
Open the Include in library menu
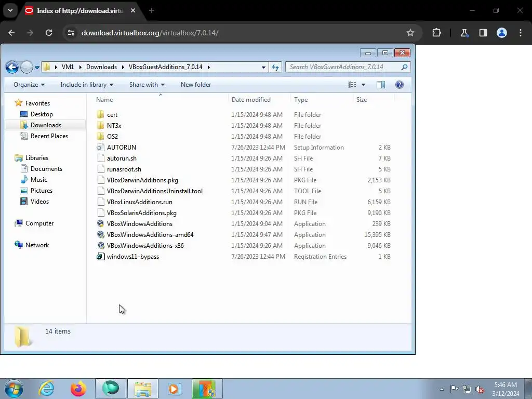pyautogui.click(x=87, y=85)
